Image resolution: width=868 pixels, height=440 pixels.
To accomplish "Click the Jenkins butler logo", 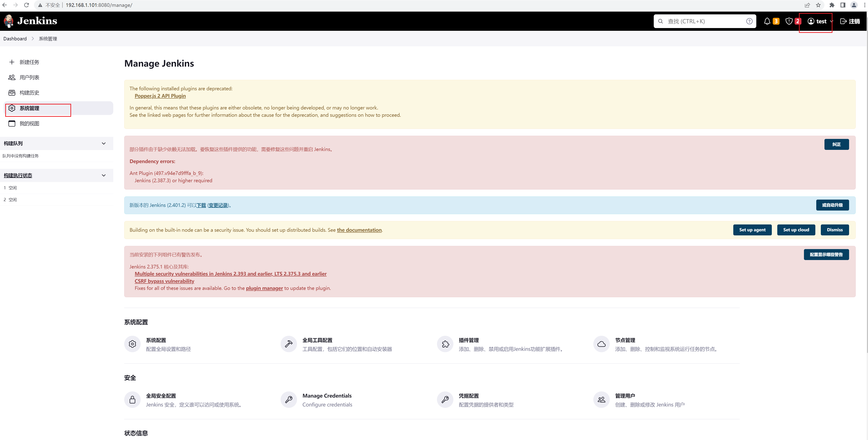I will 9,21.
